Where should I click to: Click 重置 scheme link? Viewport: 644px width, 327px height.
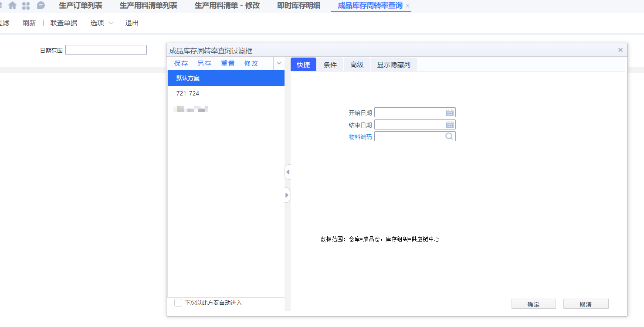pos(228,63)
